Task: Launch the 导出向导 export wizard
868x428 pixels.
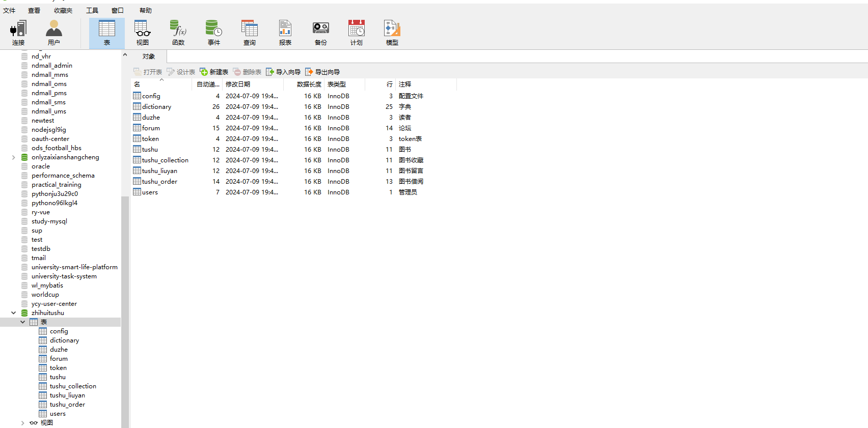Action: click(322, 72)
